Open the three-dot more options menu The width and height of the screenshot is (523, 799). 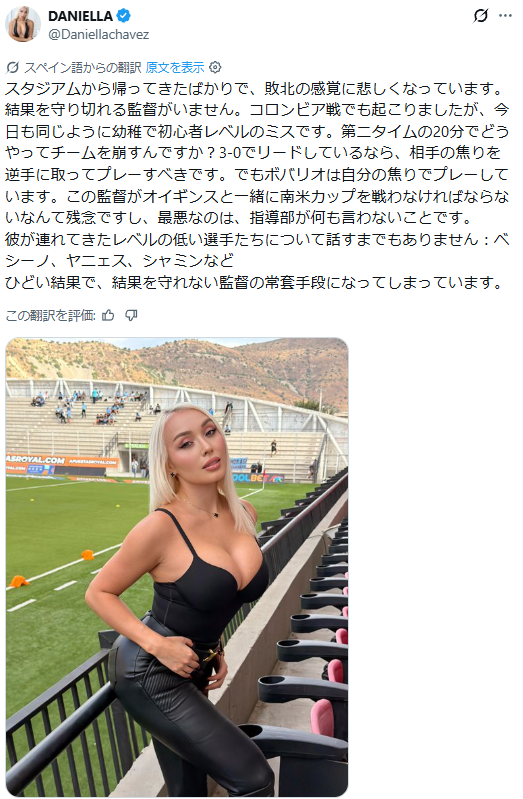(x=505, y=16)
